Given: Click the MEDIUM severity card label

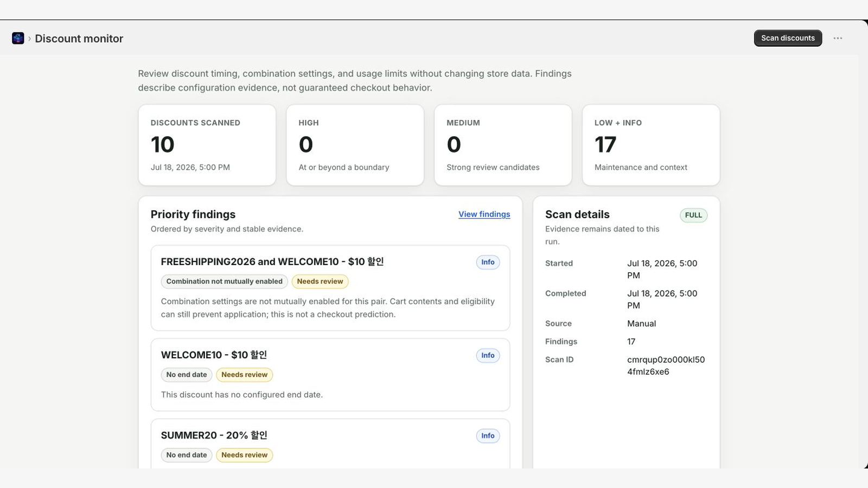Looking at the screenshot, I should click(463, 123).
